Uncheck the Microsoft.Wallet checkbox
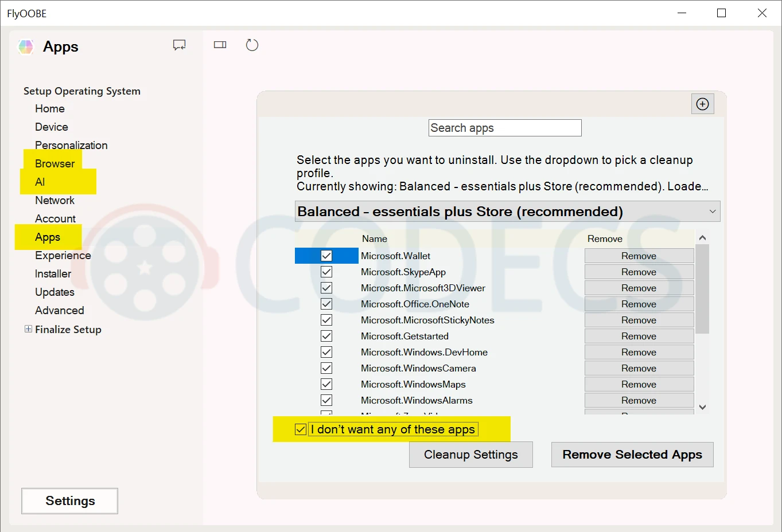The width and height of the screenshot is (782, 532). click(326, 256)
